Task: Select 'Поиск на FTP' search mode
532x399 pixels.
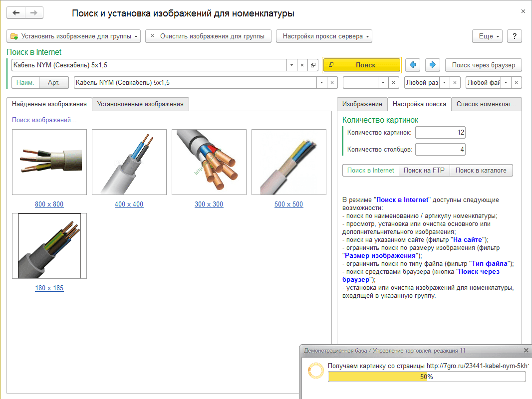Action: tap(424, 170)
